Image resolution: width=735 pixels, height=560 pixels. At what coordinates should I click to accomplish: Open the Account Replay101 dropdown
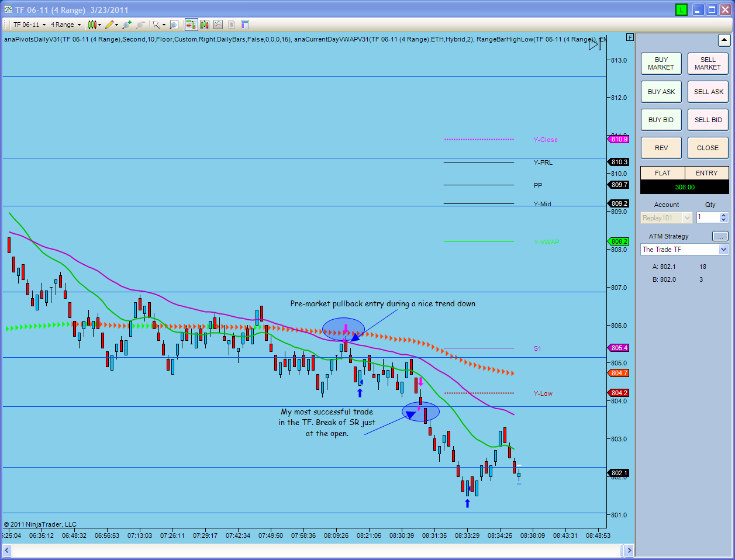pyautogui.click(x=666, y=218)
